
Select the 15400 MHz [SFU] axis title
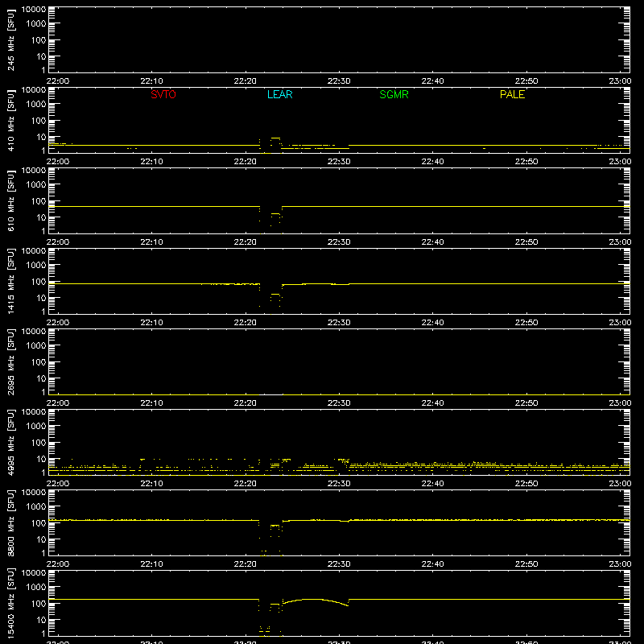coord(11,603)
